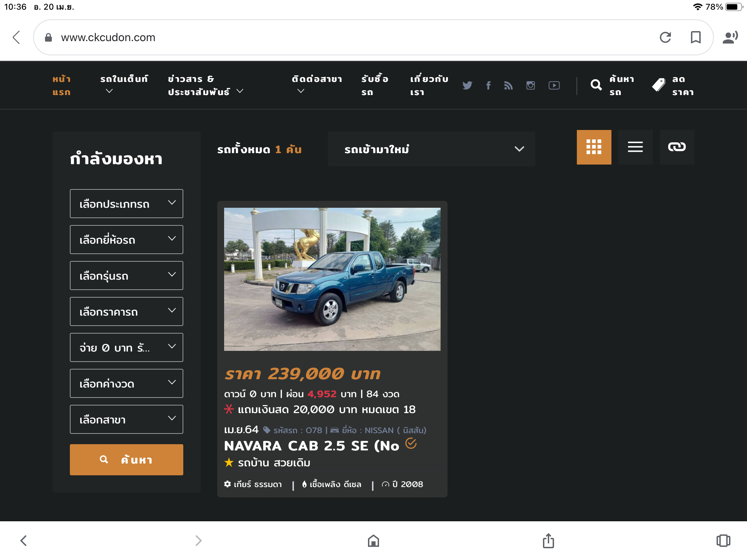Click the link/chain view icon
Image resolution: width=747 pixels, height=560 pixels.
coord(677,147)
